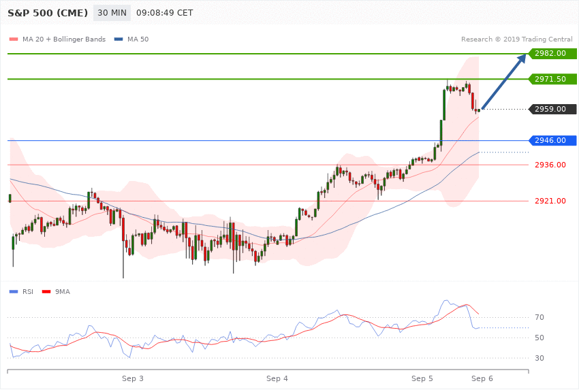Click the 9MA legend label

(63, 292)
